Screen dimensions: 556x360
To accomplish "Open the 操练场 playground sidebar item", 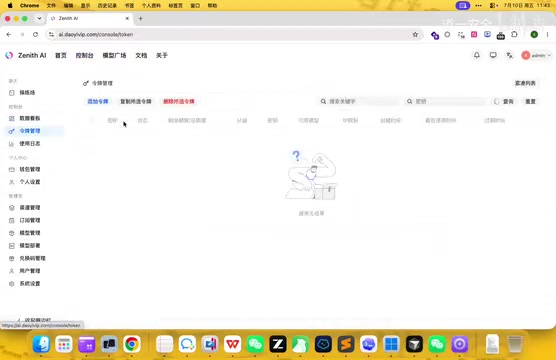I will (27, 93).
